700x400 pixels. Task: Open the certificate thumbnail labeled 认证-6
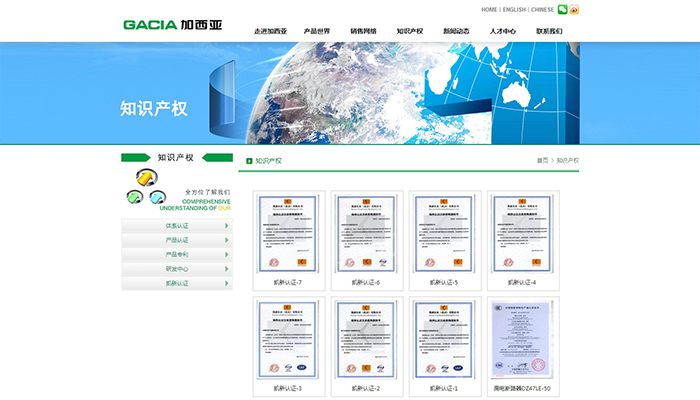[x=366, y=233]
